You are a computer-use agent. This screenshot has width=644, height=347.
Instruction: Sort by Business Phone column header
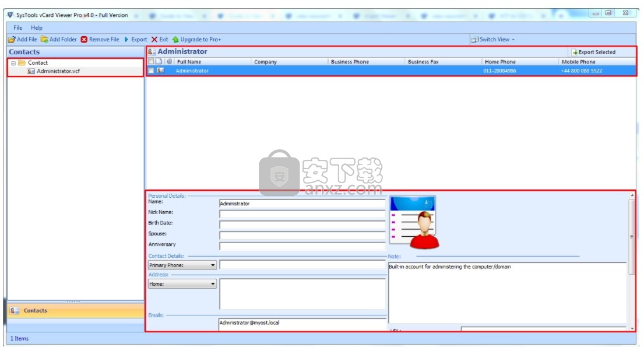click(x=350, y=62)
